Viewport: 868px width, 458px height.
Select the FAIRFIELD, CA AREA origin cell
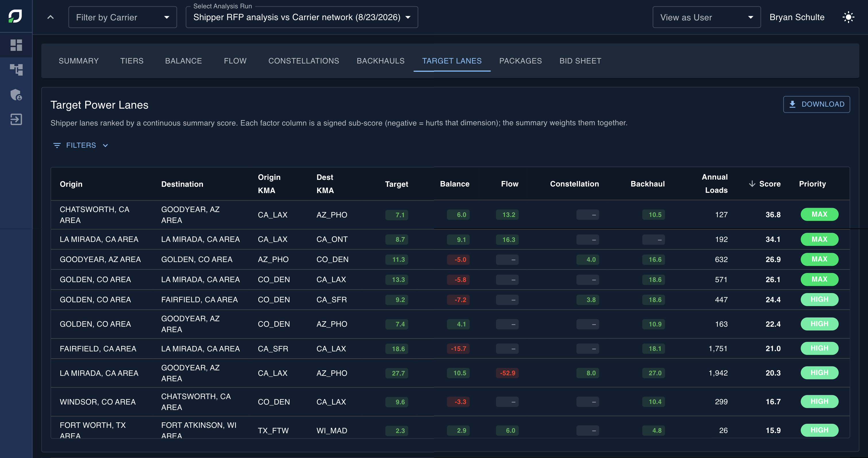click(x=98, y=349)
